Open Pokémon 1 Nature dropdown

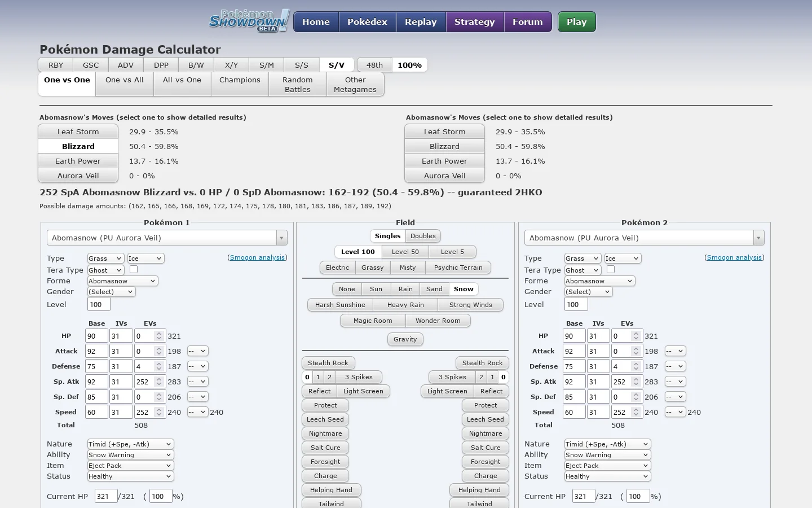click(130, 444)
